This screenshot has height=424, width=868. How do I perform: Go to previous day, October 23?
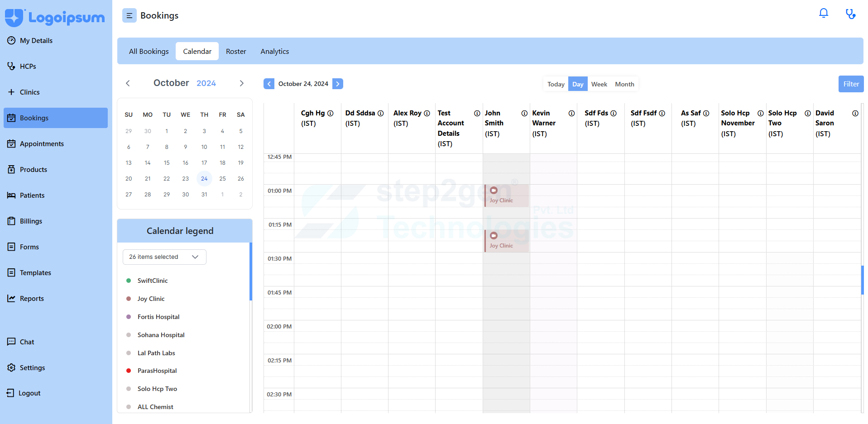(x=269, y=84)
